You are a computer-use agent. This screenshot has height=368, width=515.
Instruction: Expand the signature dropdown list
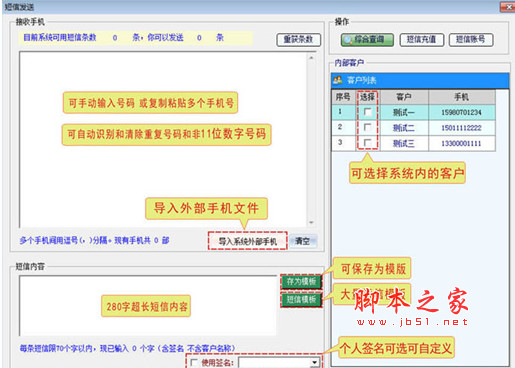point(314,362)
